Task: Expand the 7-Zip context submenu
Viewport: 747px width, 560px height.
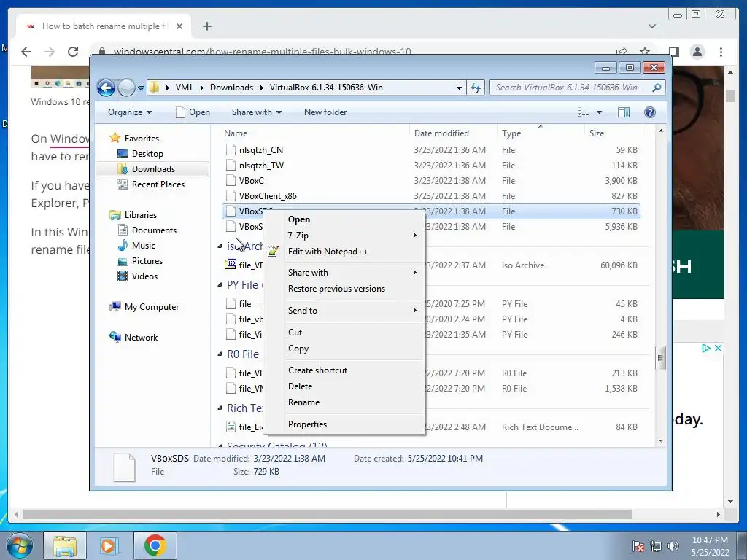Action: tap(344, 236)
